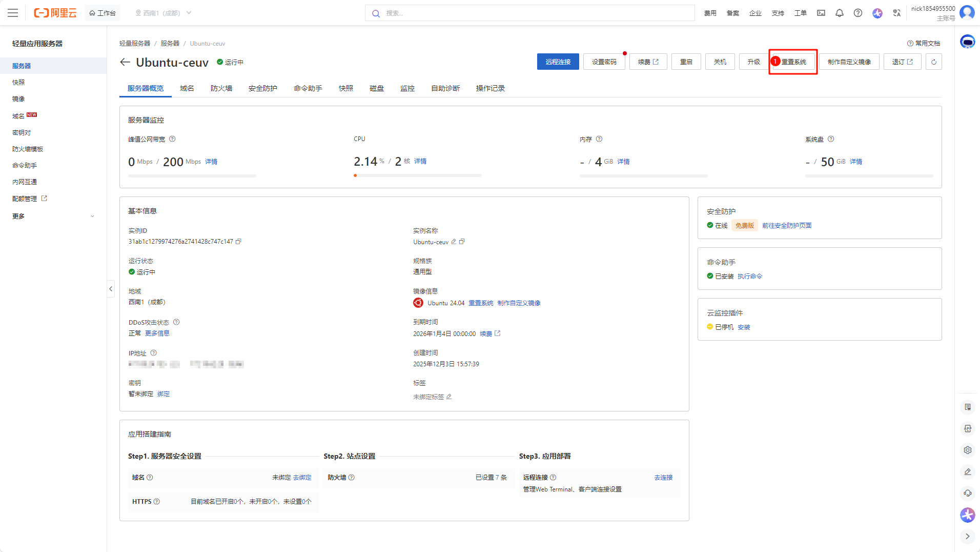980x552 pixels.
Task: Expand the 更多 sidebar section
Action: pyautogui.click(x=53, y=216)
